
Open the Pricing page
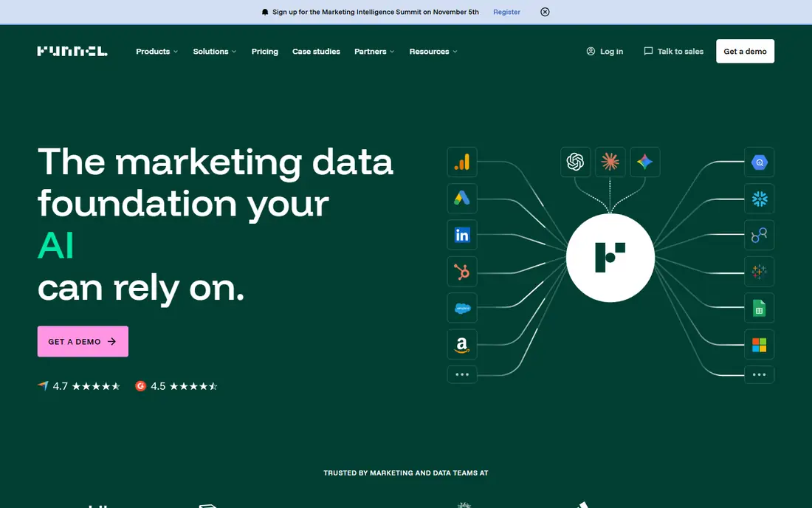pyautogui.click(x=264, y=51)
